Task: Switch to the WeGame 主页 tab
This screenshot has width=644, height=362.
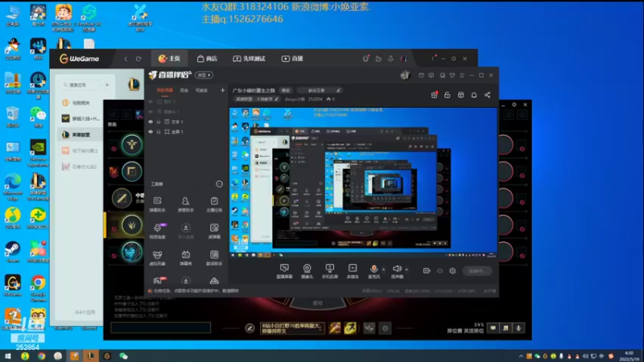Action: point(169,59)
